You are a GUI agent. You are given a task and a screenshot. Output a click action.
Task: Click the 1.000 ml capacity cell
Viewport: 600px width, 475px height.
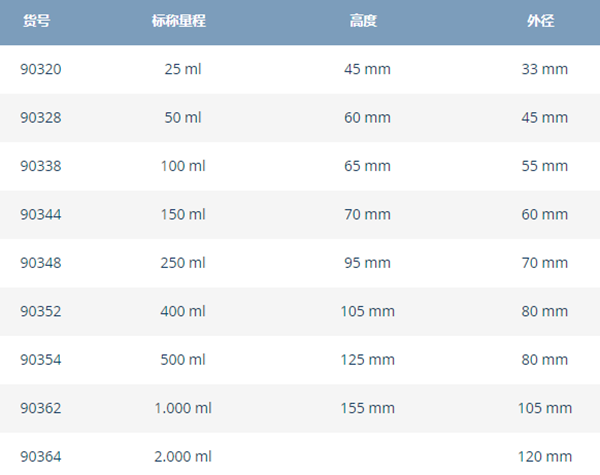pyautogui.click(x=183, y=408)
